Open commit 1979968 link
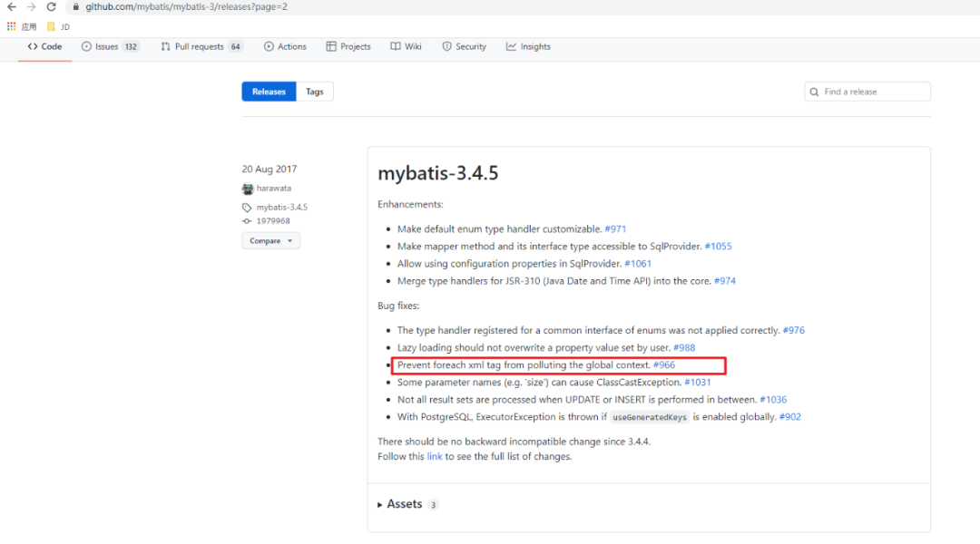 click(x=273, y=221)
